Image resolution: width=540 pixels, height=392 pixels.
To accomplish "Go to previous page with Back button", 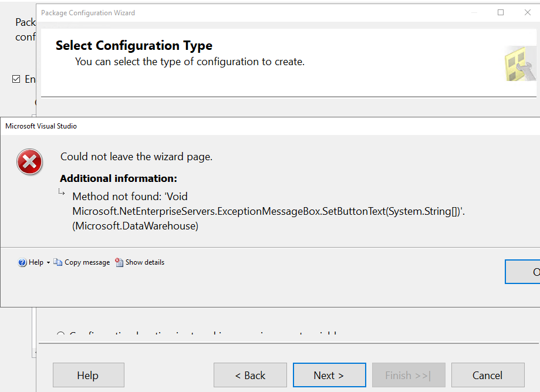I will pyautogui.click(x=250, y=375).
